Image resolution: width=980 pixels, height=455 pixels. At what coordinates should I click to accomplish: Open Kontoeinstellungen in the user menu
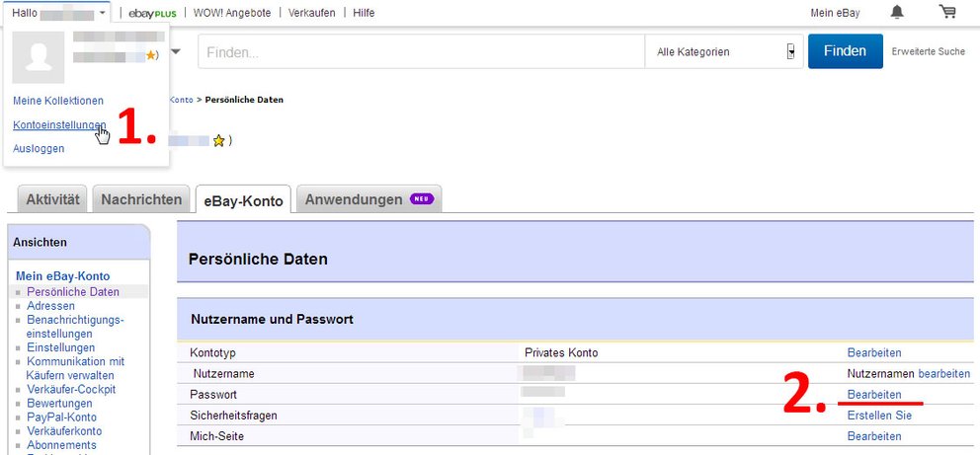(59, 124)
